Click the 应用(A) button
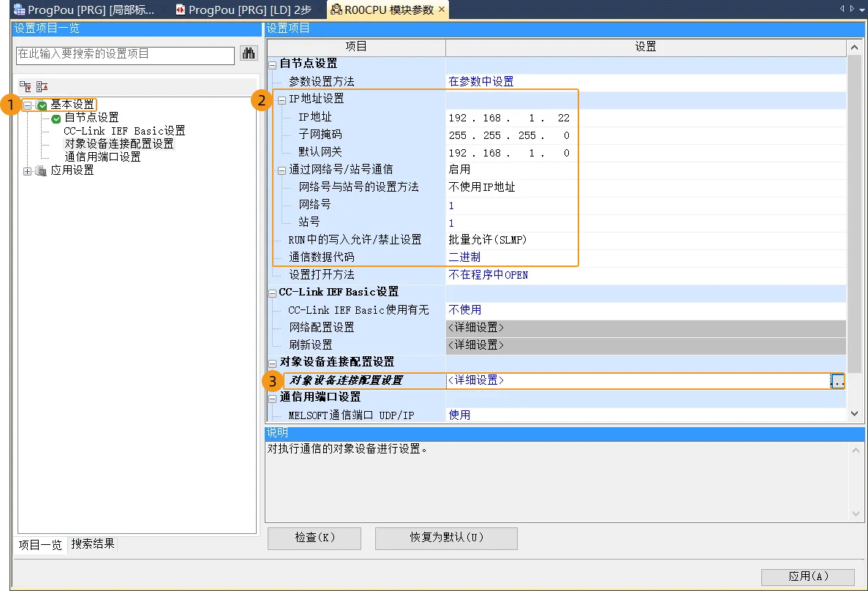The image size is (868, 591). click(807, 576)
